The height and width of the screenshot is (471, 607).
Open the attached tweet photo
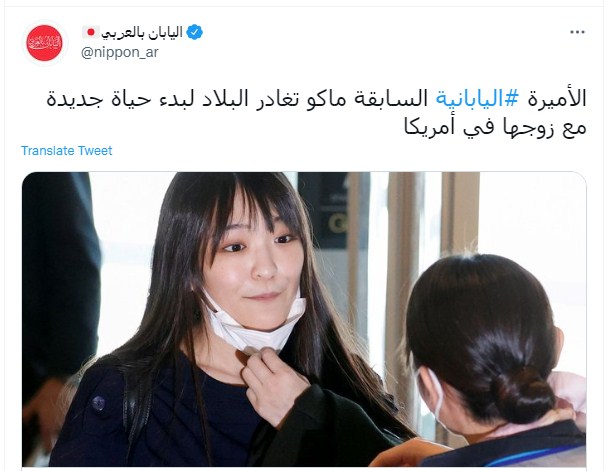tap(304, 319)
